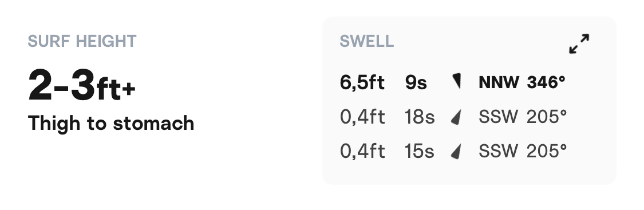
Task: Click the 15s swell period
Action: pos(420,151)
